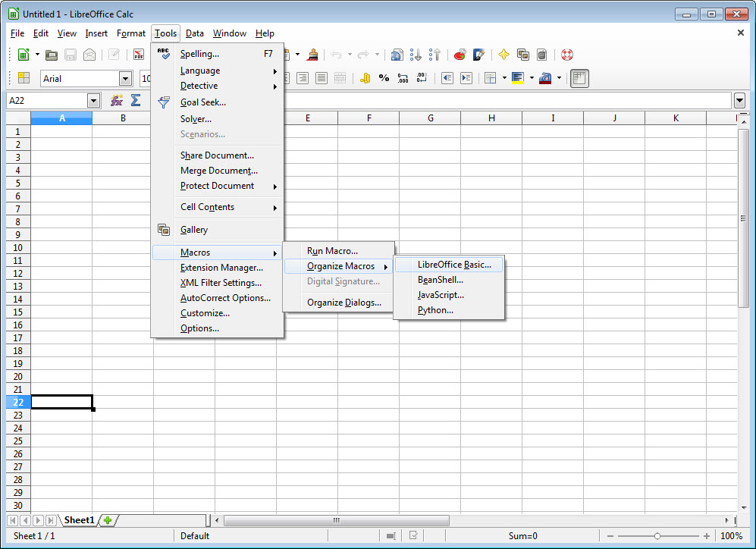
Task: Increase cell indent
Action: click(x=466, y=78)
